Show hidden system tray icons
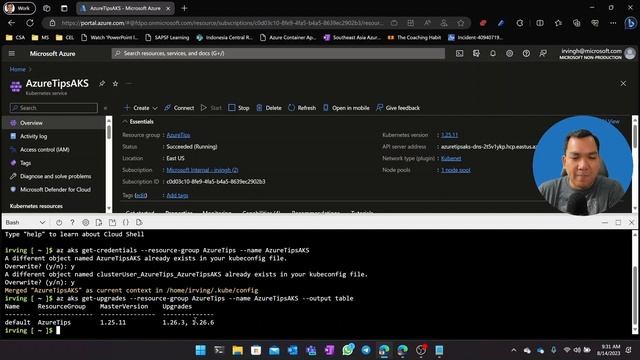The width and height of the screenshot is (640, 360). [513, 350]
